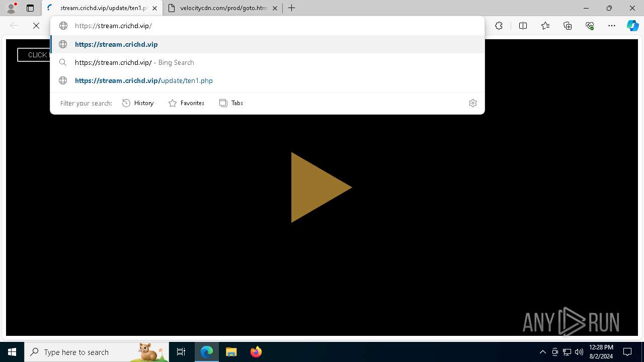Screen dimensions: 644x362
Task: Click the CLICK button on the page
Action: [x=34, y=55]
